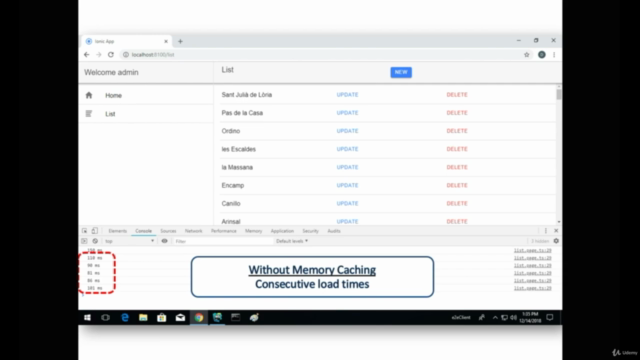Switch to the Network DevTools tab
The height and width of the screenshot is (360, 640).
[x=193, y=231]
